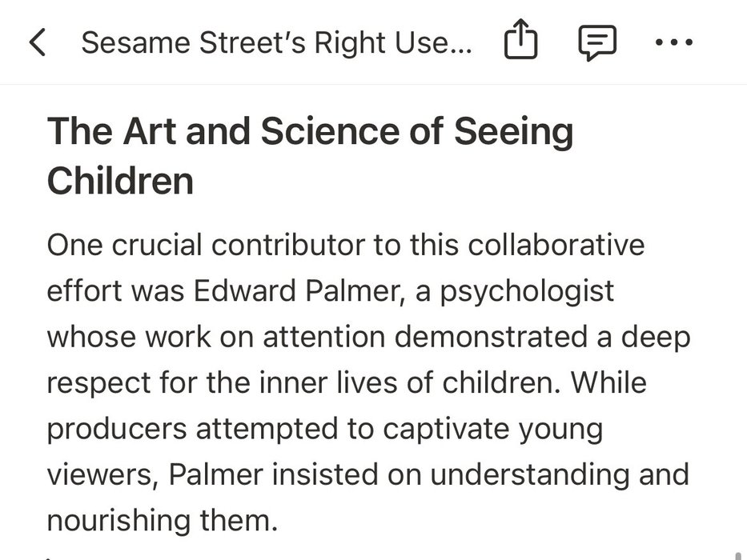
Task: Place cursor on the name Edward Palmer
Action: point(296,290)
